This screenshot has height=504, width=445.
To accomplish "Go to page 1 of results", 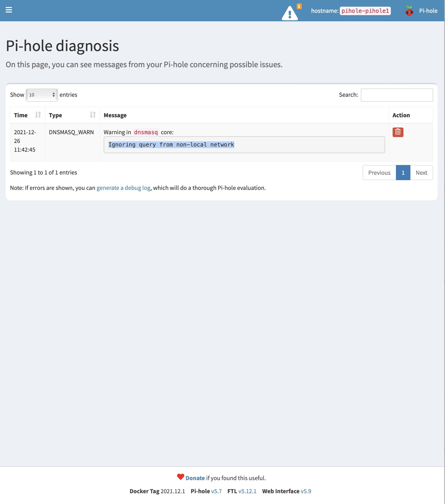I will (x=403, y=173).
